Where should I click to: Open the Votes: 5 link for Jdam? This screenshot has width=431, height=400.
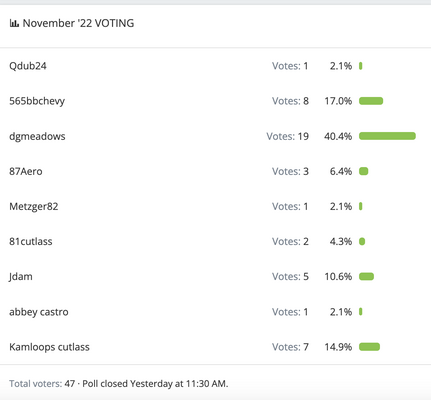pyautogui.click(x=290, y=276)
